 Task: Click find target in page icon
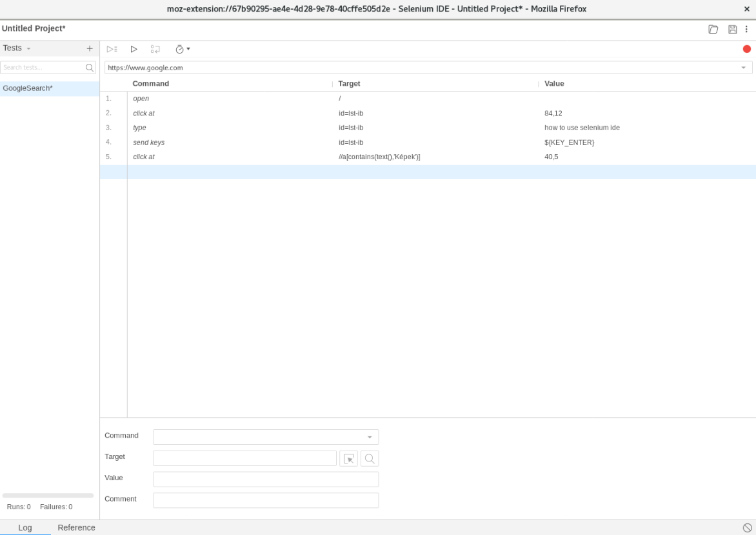tap(370, 458)
